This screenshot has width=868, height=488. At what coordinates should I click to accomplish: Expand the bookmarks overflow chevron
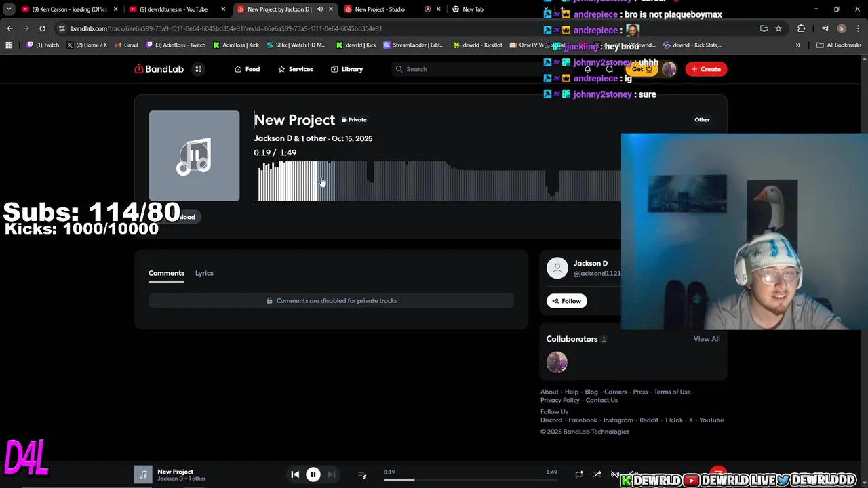(x=798, y=45)
